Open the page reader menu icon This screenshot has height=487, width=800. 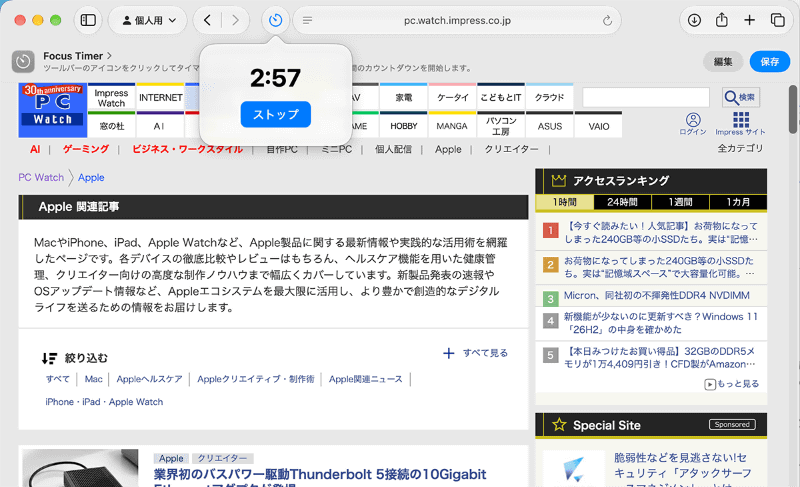[307, 20]
